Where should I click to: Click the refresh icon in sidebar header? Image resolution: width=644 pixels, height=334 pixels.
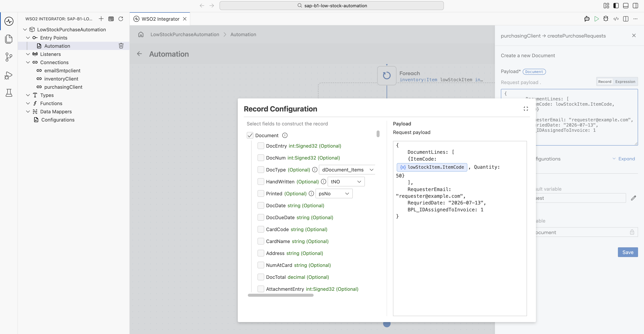coord(121,19)
